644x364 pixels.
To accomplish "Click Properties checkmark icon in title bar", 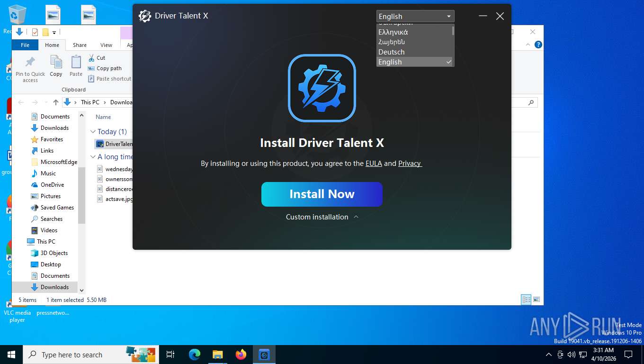I will pyautogui.click(x=35, y=32).
